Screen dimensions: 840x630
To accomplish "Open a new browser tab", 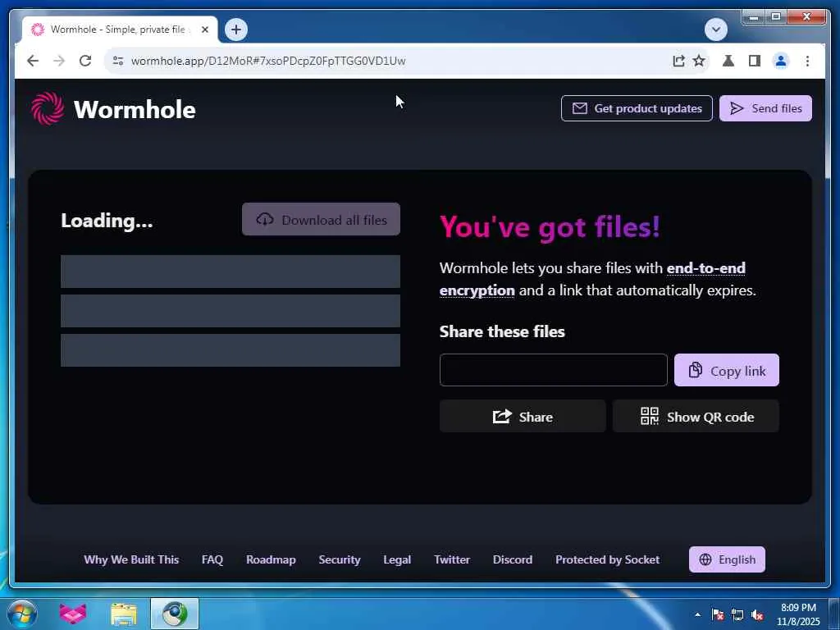I will pos(236,30).
